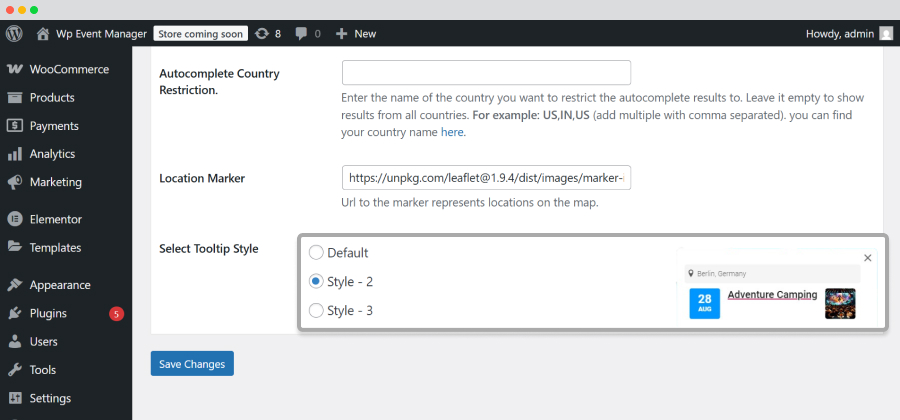Choose the Style - 3 radio button

tap(316, 311)
